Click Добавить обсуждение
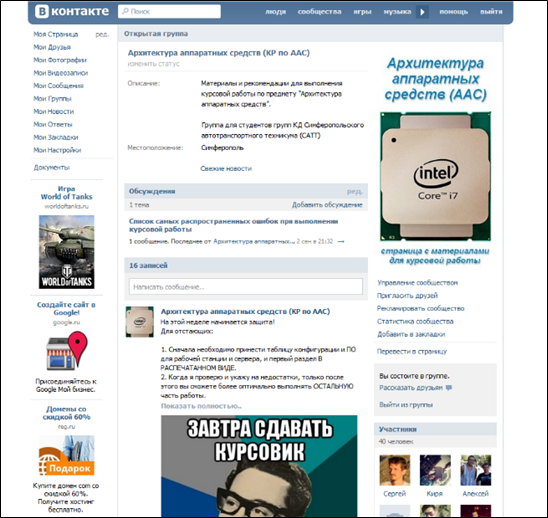 [327, 205]
